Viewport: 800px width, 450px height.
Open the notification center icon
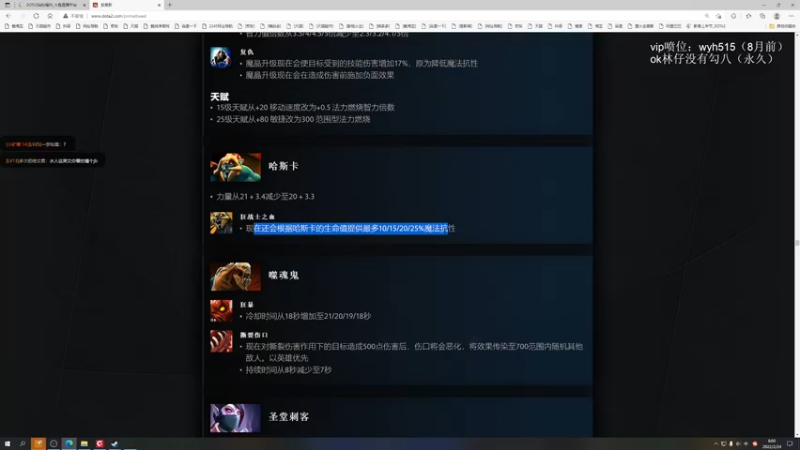click(790, 444)
